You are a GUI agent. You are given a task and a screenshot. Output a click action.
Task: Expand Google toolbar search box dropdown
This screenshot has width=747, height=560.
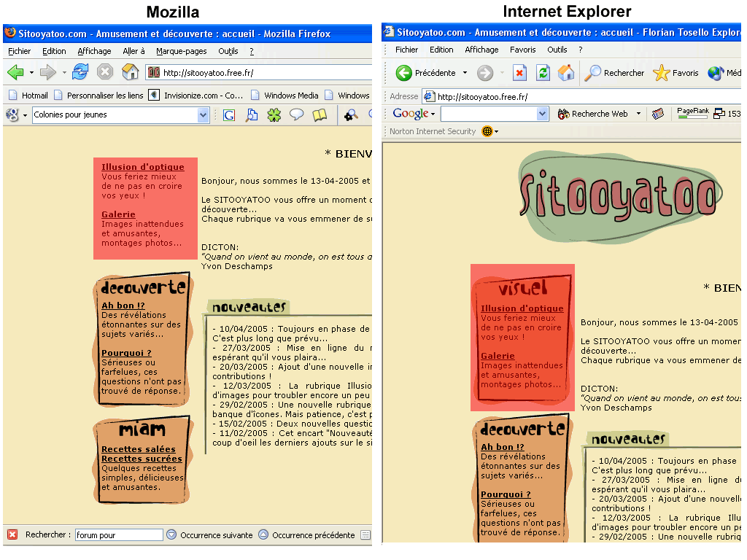point(542,114)
